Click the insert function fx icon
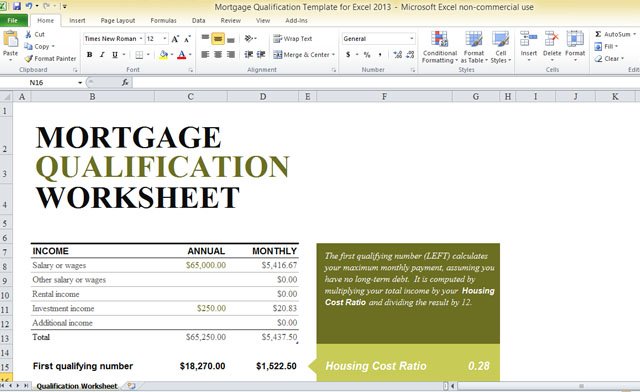640x392 pixels. pos(125,82)
